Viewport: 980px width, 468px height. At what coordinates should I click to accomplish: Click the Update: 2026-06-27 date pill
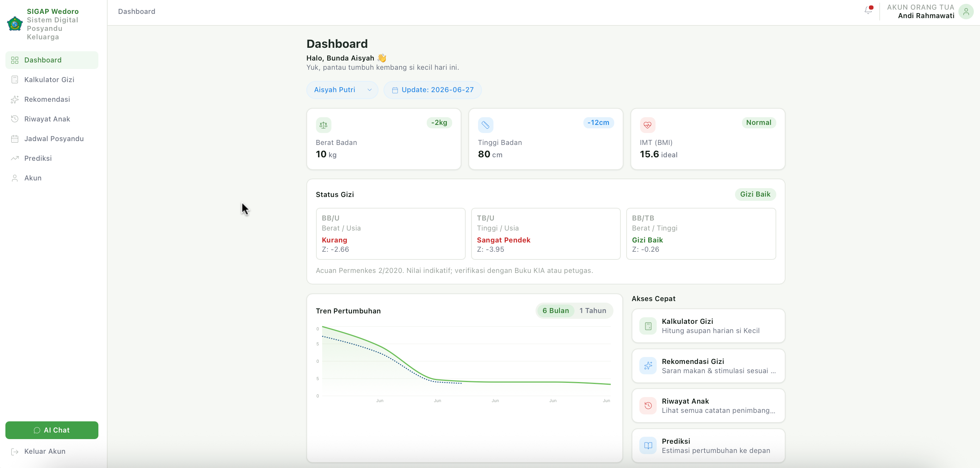click(433, 90)
